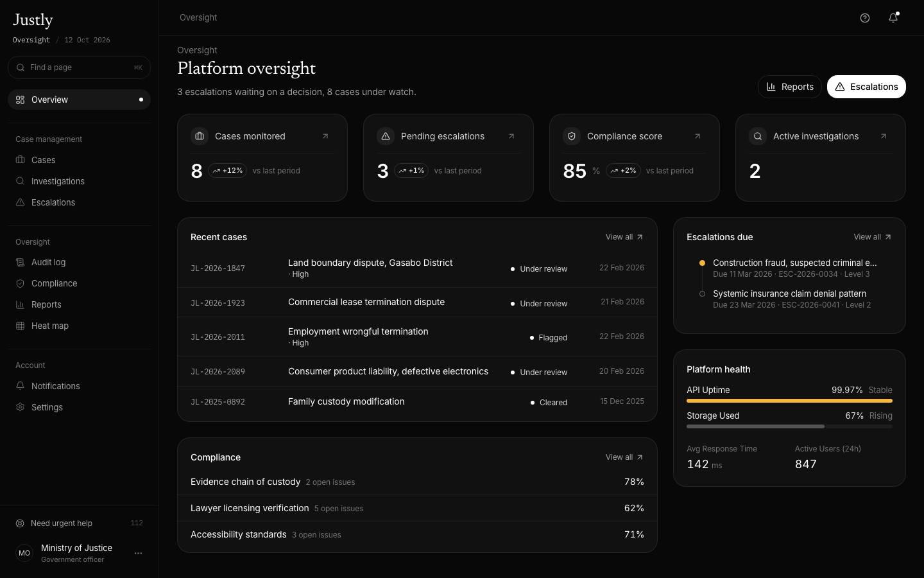The image size is (924, 578).
Task: Open Employment wrongful termination case
Action: (417, 337)
